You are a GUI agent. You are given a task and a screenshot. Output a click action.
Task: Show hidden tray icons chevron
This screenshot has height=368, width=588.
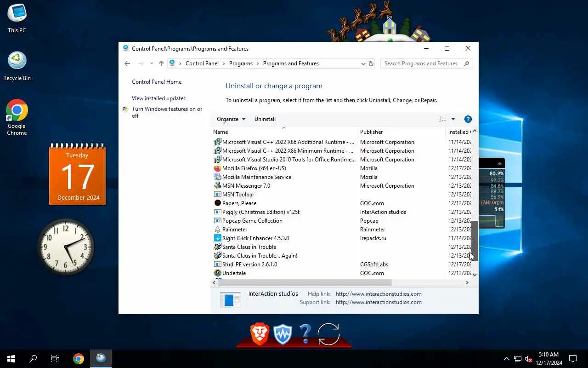(507, 359)
